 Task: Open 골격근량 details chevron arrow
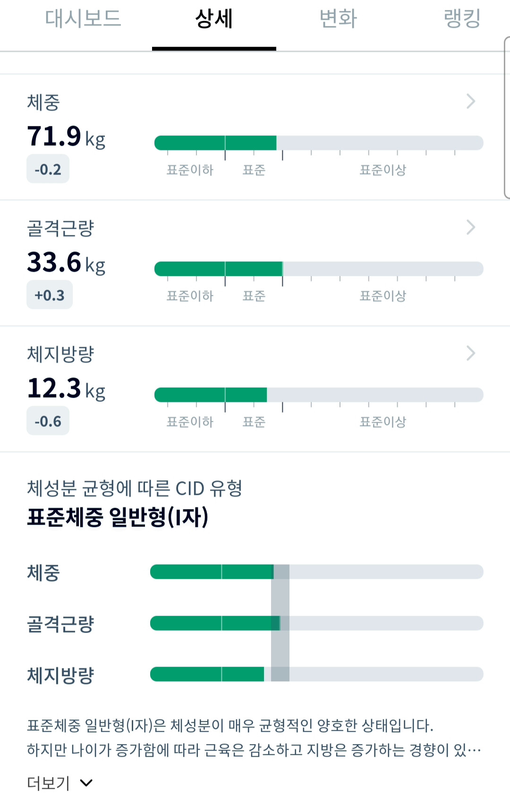[470, 227]
